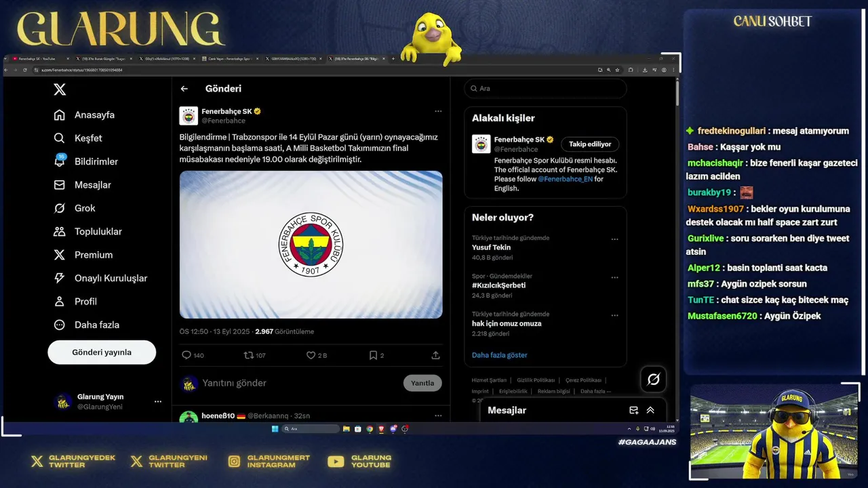Screen dimensions: 868x488
Task: Open Profil page
Action: (x=75, y=302)
